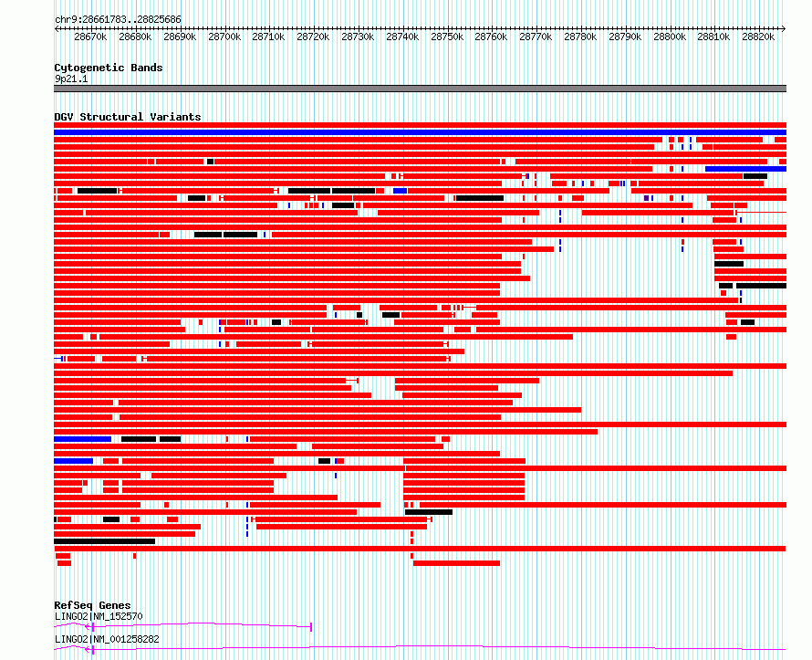The image size is (812, 660).
Task: Click the LINGO2|NM_001258282 gene label
Action: pyautogui.click(x=107, y=639)
